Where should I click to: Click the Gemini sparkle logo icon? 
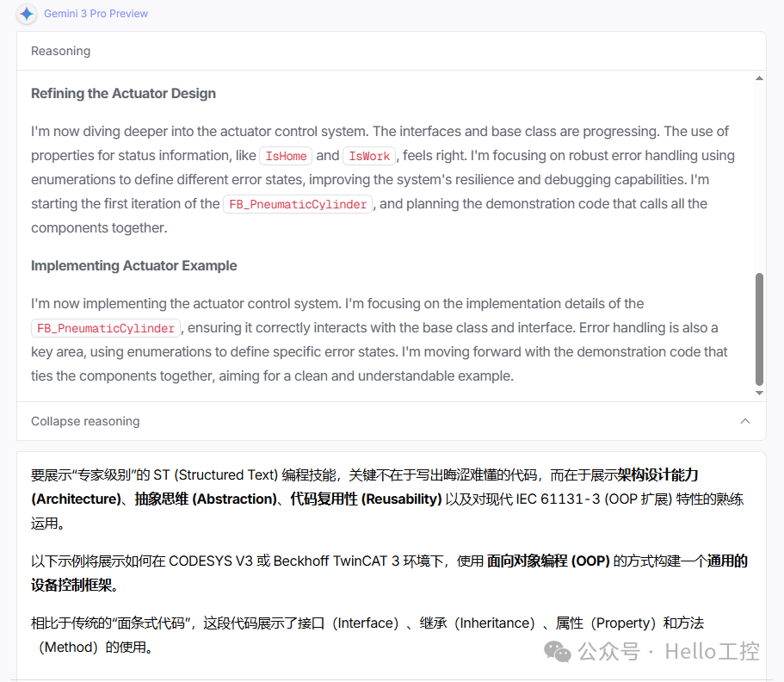point(27,14)
